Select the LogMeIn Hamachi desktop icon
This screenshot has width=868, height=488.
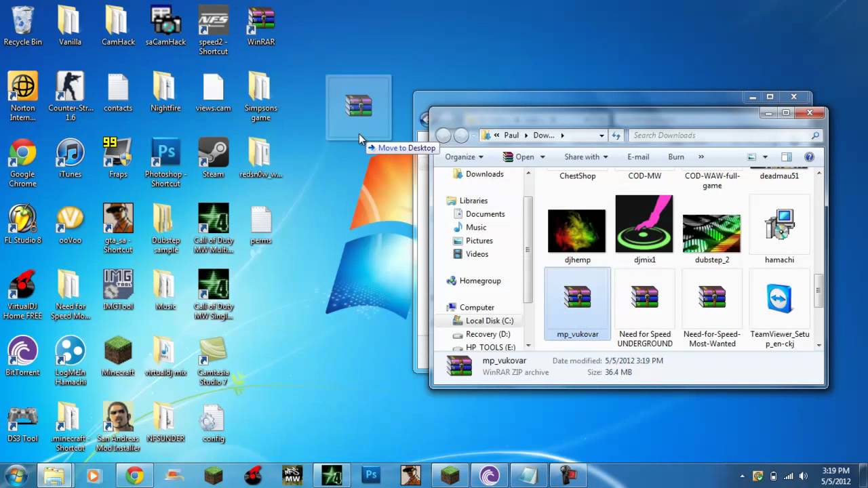click(x=71, y=361)
